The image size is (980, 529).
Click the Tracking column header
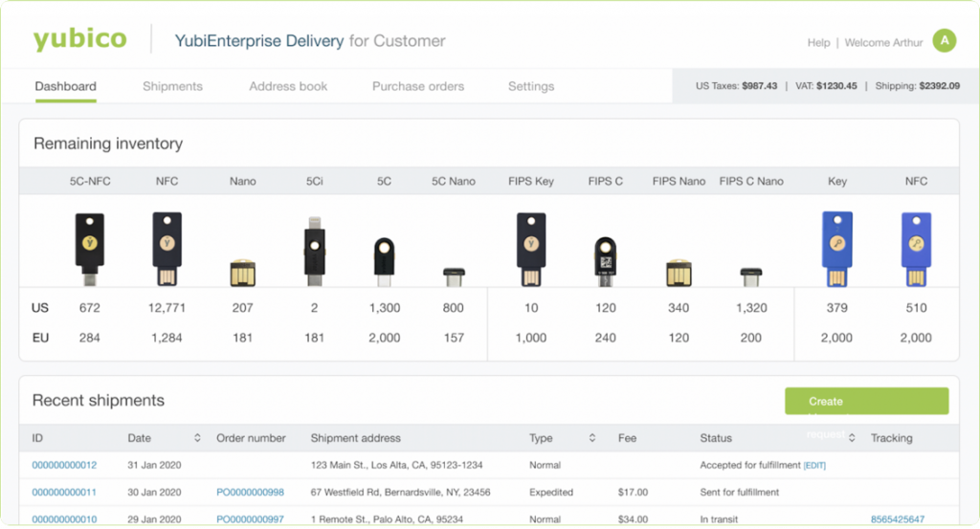(891, 438)
